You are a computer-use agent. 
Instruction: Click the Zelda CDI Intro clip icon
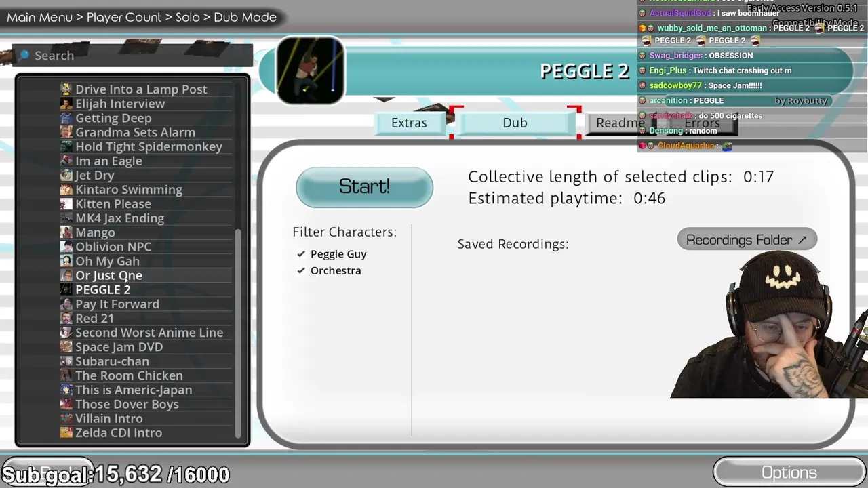tap(66, 432)
